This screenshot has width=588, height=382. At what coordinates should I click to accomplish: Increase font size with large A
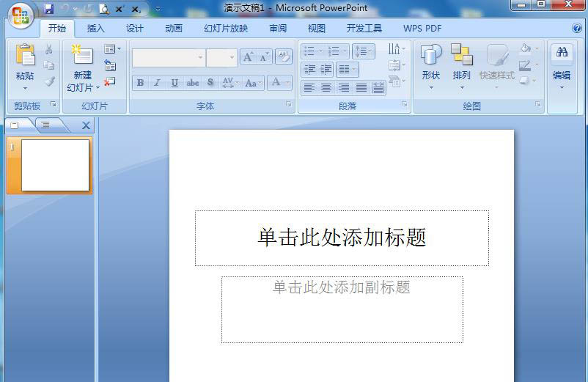[248, 57]
